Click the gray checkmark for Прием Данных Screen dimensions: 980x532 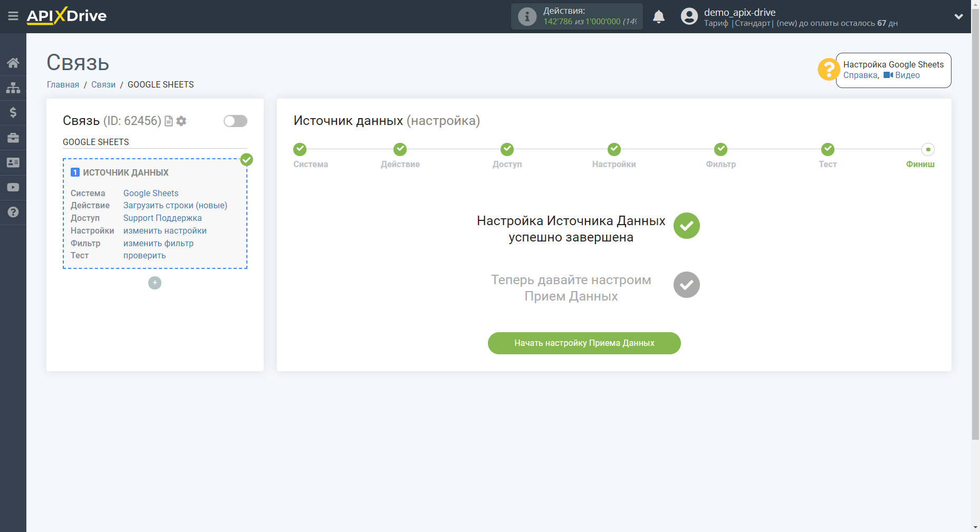coord(687,285)
